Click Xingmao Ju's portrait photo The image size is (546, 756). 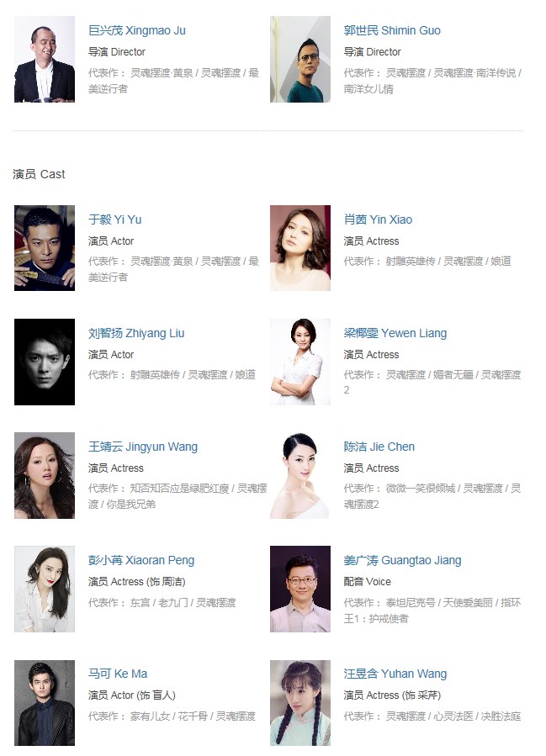45,60
